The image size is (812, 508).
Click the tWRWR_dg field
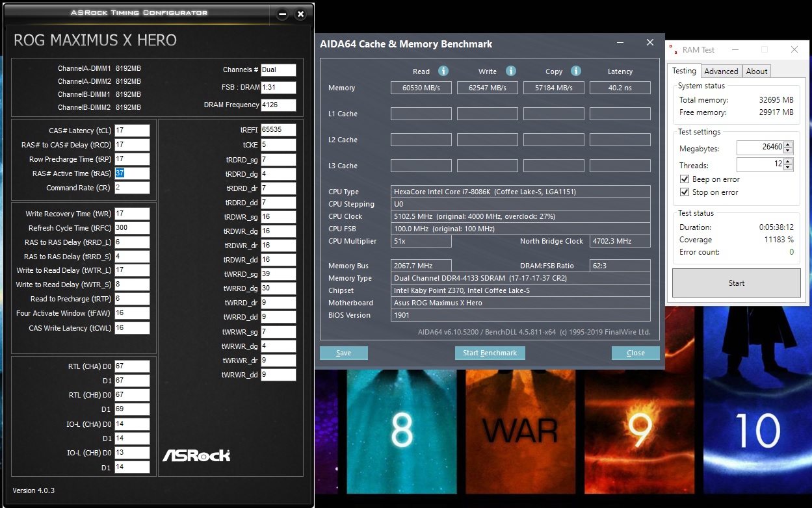pyautogui.click(x=278, y=346)
